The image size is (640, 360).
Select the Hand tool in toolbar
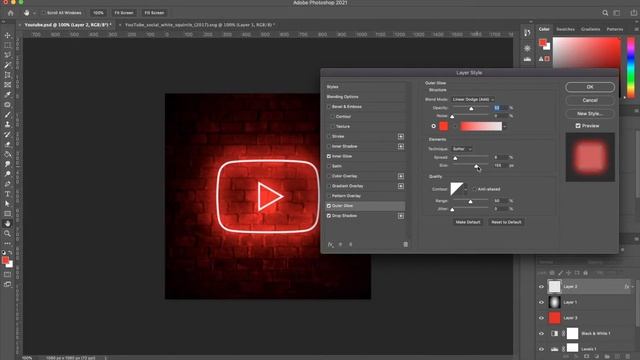(x=7, y=224)
